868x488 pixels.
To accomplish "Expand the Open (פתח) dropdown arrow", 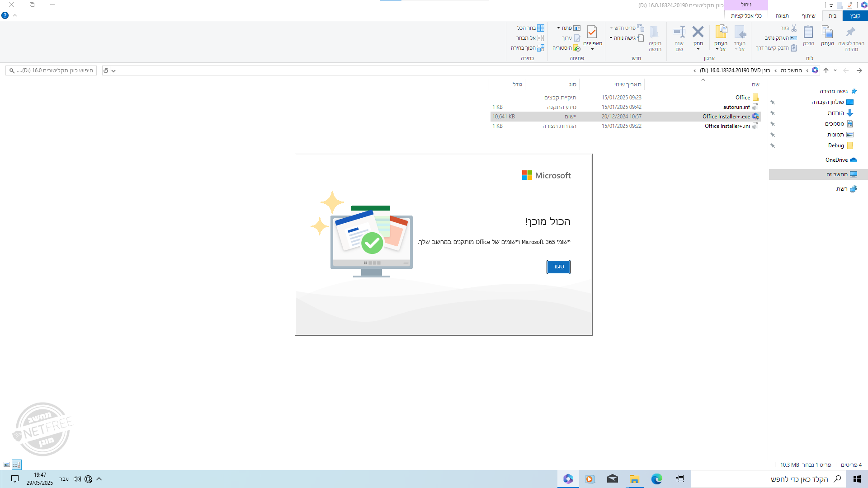I will (x=559, y=28).
